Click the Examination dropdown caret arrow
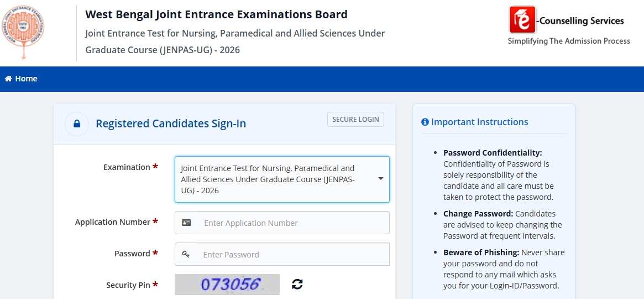Viewport: 644px width, 299px height. pyautogui.click(x=381, y=179)
